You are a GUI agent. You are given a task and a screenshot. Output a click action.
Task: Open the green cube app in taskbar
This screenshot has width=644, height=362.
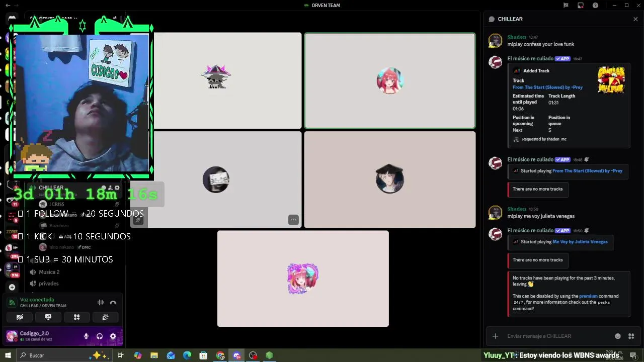(269, 355)
